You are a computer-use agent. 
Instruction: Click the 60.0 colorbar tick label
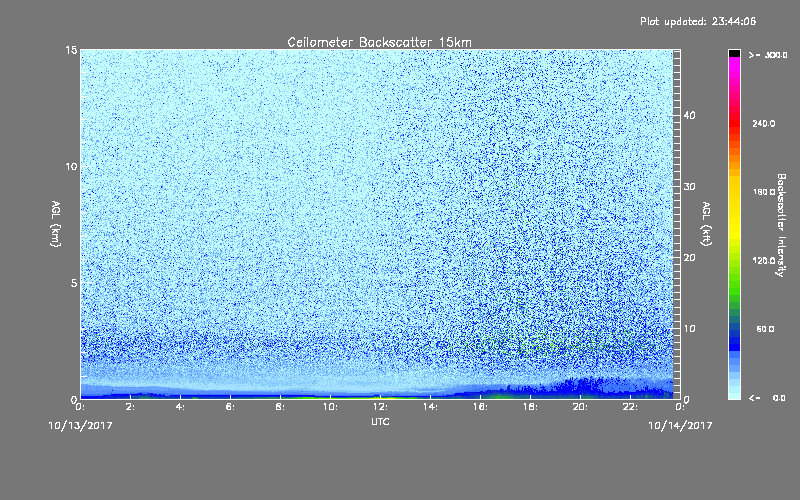pos(765,329)
